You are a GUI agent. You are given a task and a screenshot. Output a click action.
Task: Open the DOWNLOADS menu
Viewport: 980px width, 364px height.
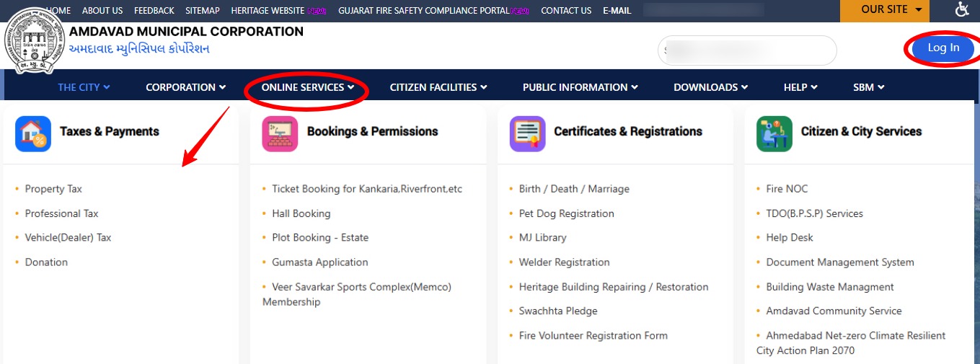point(710,87)
